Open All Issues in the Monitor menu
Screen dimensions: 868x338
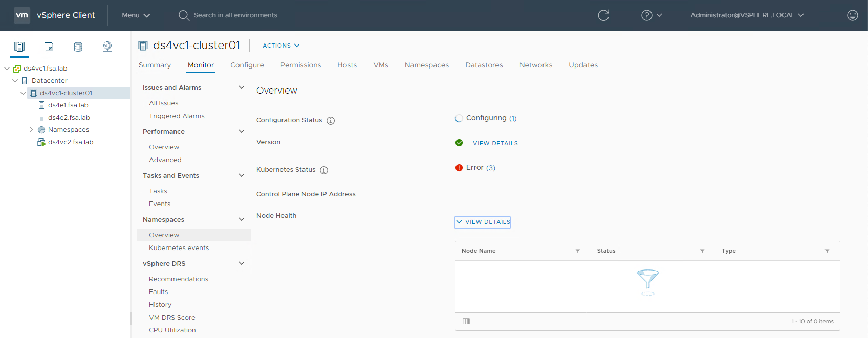coord(164,103)
